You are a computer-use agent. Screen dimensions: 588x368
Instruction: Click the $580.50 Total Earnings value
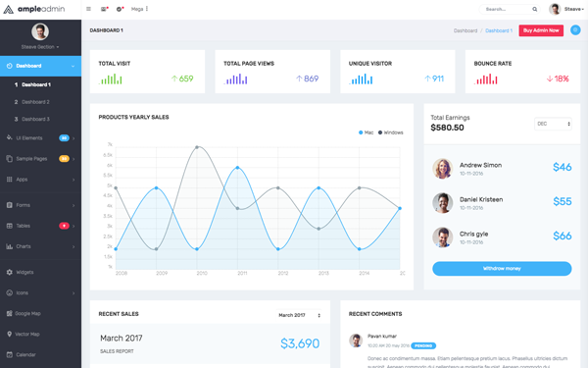[447, 128]
